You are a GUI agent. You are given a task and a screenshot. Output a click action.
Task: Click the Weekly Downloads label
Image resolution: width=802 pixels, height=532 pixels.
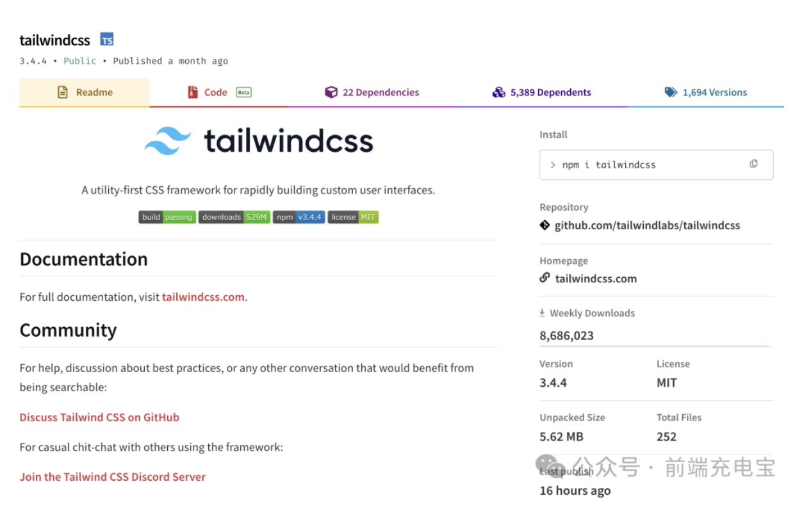click(x=593, y=313)
